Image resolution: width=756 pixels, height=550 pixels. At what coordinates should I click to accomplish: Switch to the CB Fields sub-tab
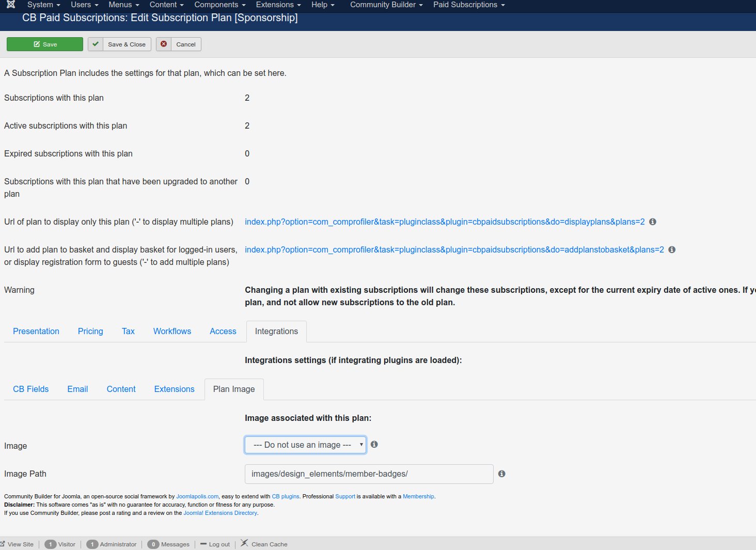(x=30, y=389)
